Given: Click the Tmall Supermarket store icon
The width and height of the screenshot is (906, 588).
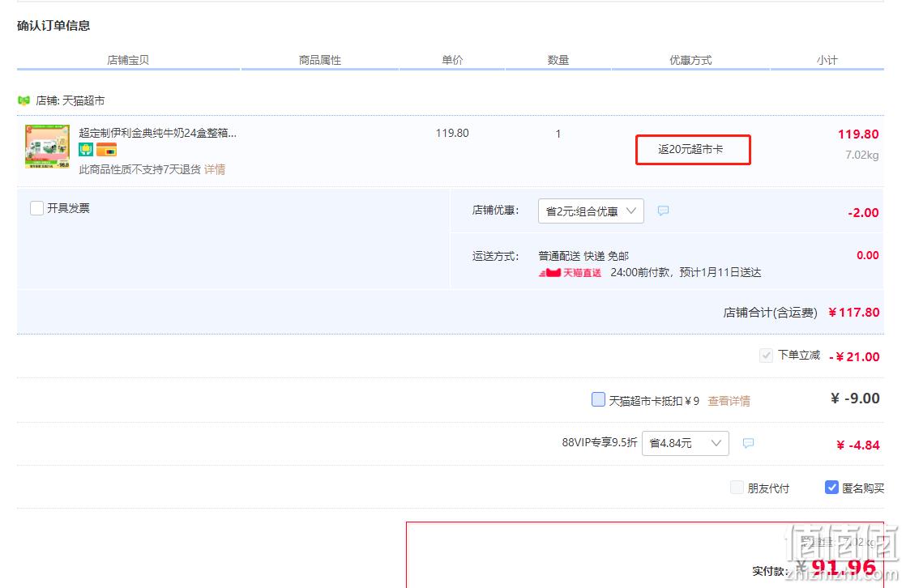Looking at the screenshot, I should 24,100.
